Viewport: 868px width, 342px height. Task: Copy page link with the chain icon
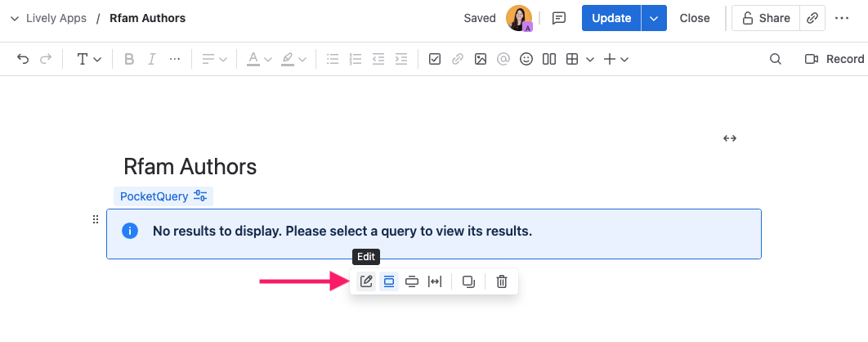pos(812,18)
